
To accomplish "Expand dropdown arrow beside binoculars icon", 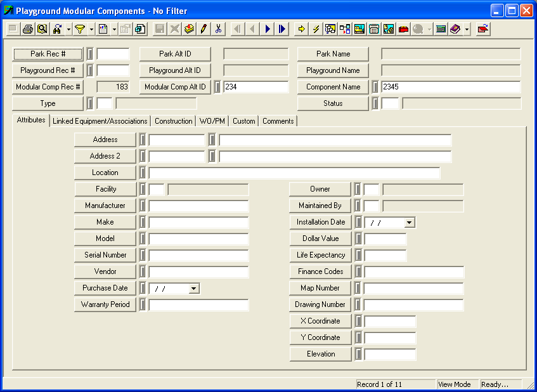I will [68, 29].
